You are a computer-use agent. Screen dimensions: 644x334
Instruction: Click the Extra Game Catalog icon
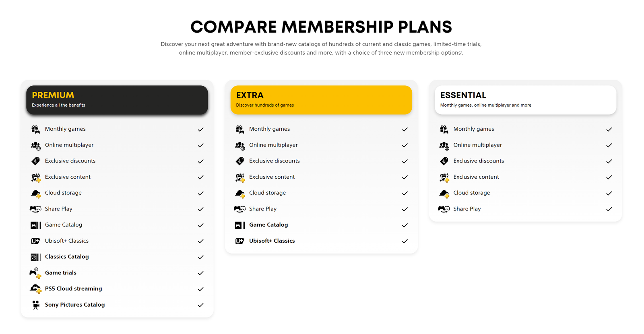[239, 225]
